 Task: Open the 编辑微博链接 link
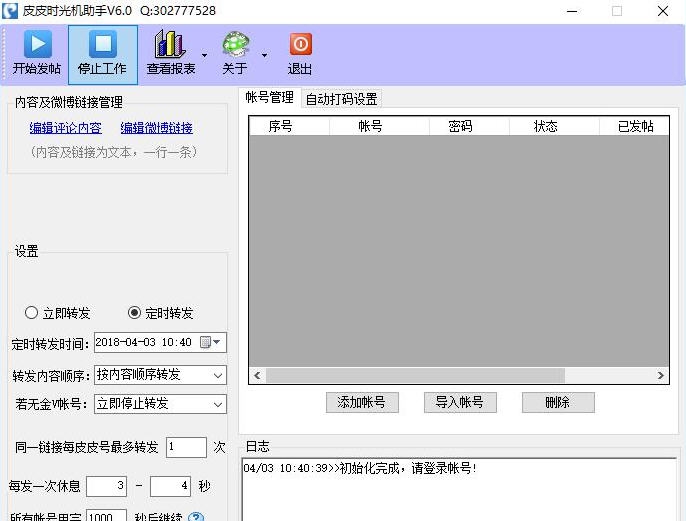point(157,128)
